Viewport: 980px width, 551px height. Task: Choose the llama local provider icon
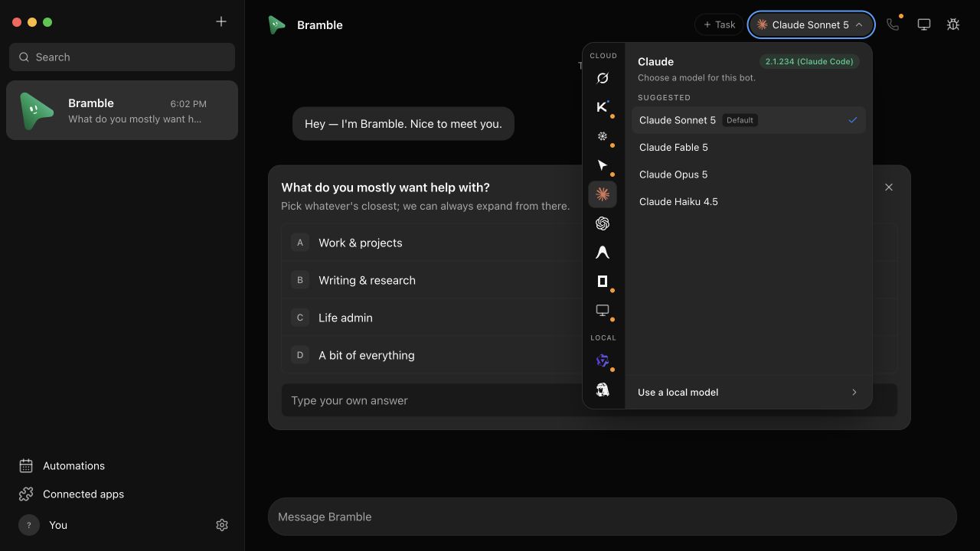click(603, 390)
